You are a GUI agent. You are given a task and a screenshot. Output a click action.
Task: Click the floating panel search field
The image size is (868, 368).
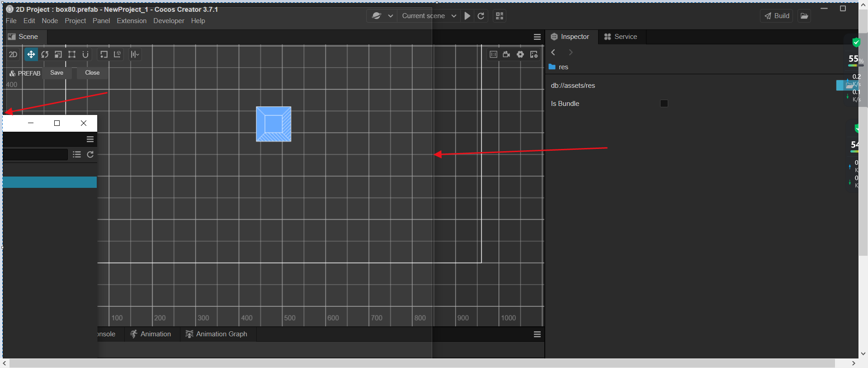[x=35, y=155]
